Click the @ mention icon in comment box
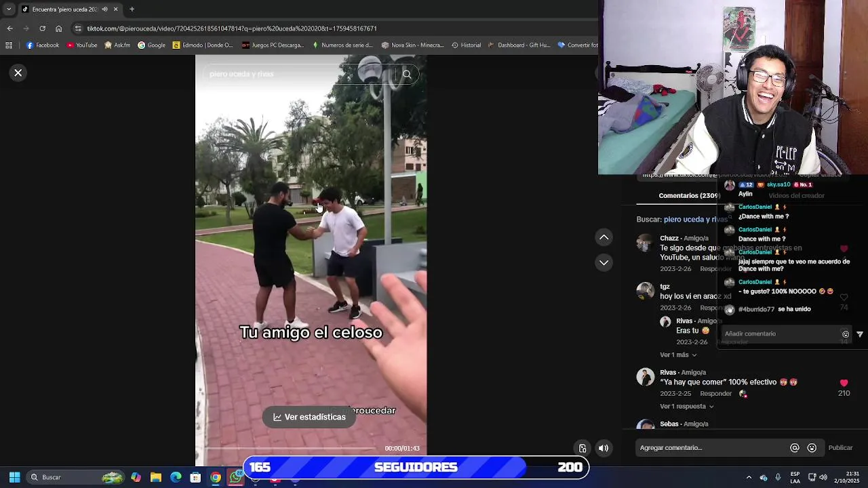 point(795,447)
